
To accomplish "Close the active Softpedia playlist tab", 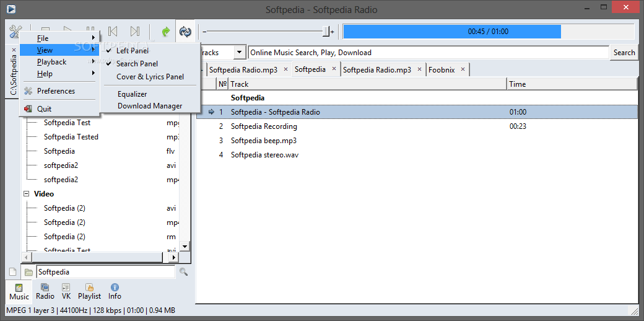I will click(x=334, y=69).
